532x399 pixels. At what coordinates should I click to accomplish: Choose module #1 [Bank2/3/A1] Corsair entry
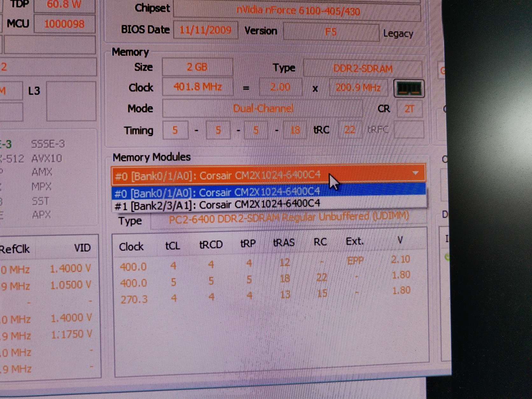(x=269, y=205)
